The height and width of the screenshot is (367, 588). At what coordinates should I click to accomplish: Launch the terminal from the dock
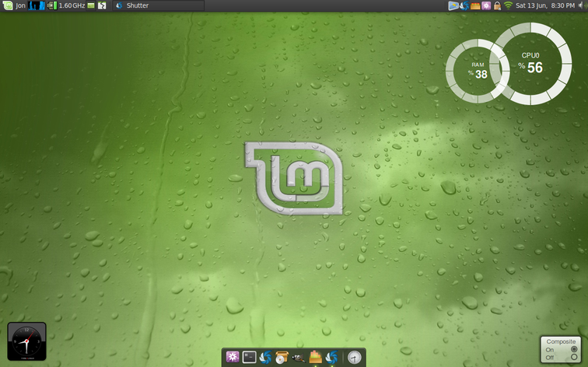click(249, 357)
